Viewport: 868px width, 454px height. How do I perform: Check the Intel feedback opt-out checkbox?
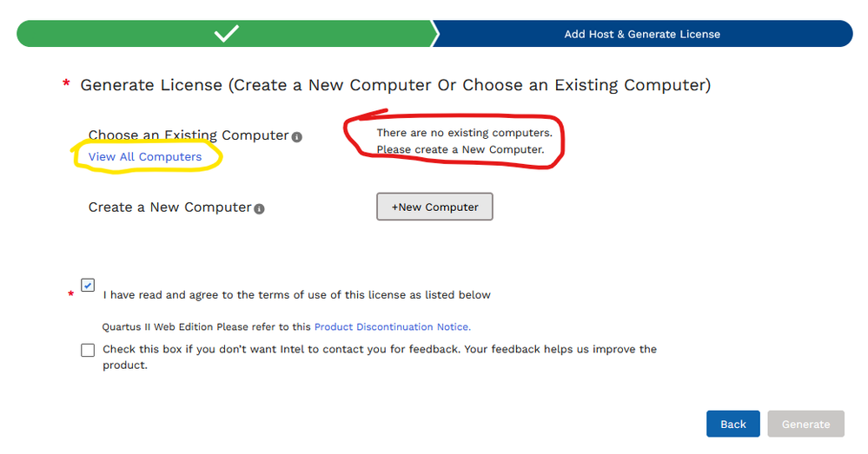[x=88, y=350]
